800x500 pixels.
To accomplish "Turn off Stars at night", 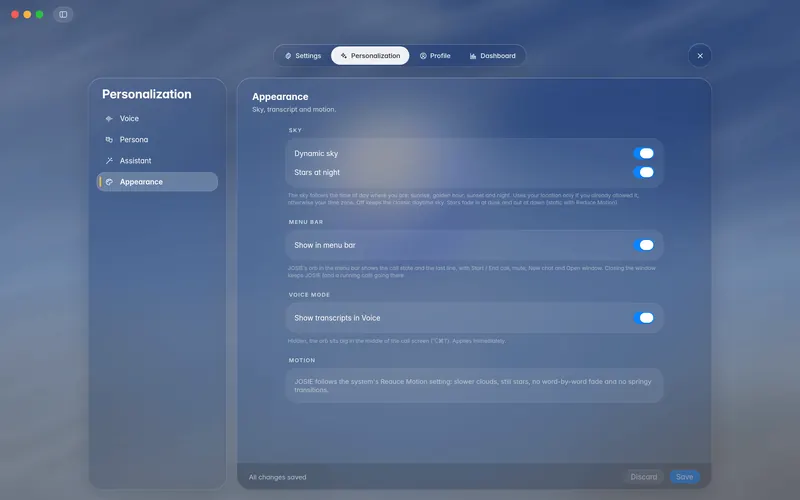I will [643, 172].
